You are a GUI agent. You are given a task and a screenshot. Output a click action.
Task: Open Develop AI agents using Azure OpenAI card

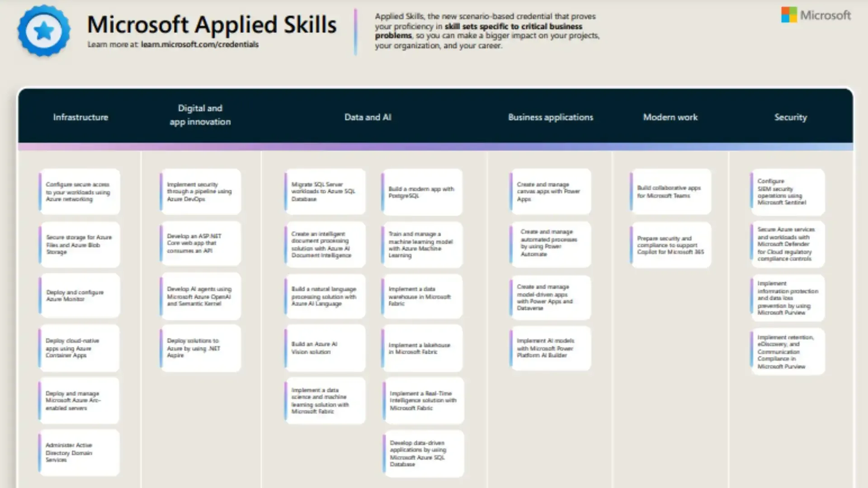tap(200, 296)
